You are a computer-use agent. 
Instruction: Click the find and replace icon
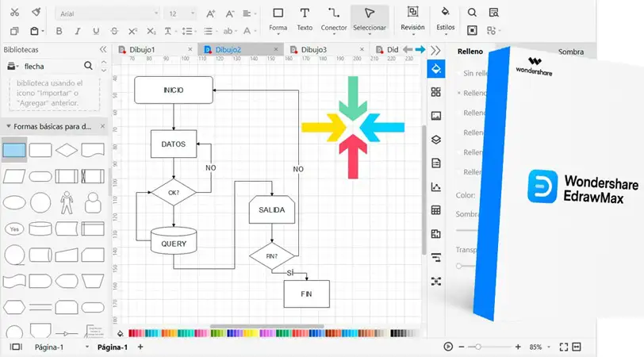click(x=493, y=13)
